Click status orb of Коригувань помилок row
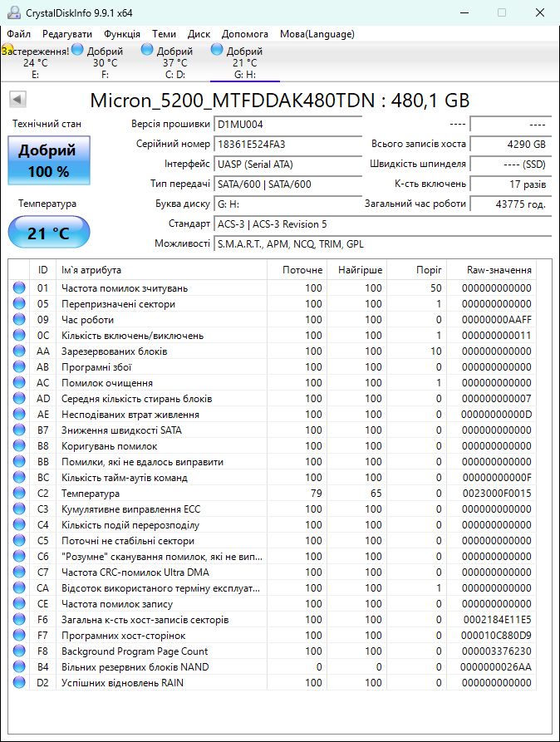 [19, 445]
